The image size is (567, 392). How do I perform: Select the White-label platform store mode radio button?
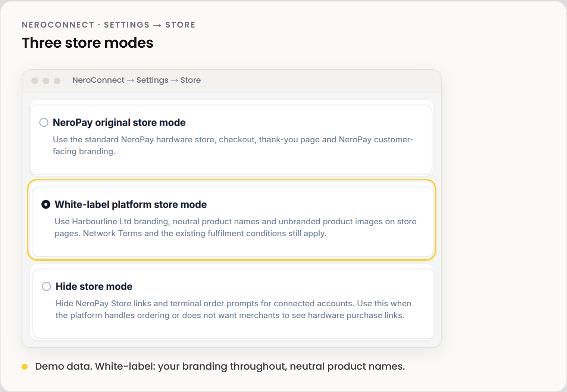(46, 205)
